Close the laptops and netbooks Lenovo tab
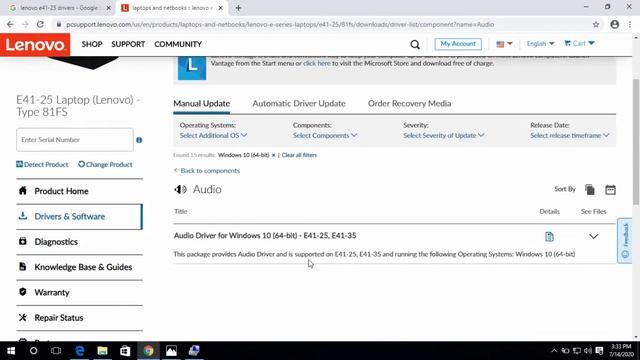The height and width of the screenshot is (360, 640). [x=220, y=8]
